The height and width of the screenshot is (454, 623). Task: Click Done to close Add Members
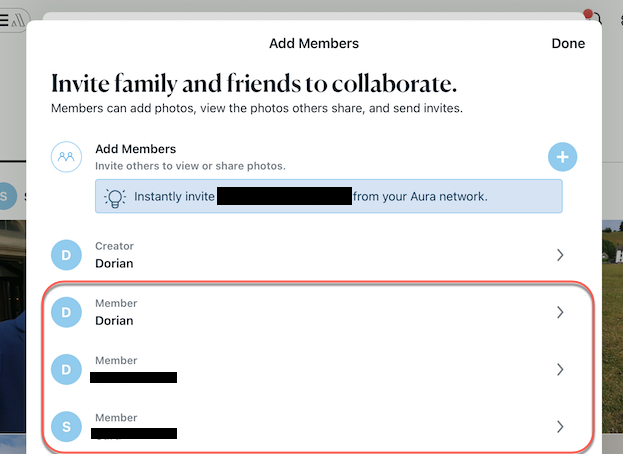tap(568, 44)
